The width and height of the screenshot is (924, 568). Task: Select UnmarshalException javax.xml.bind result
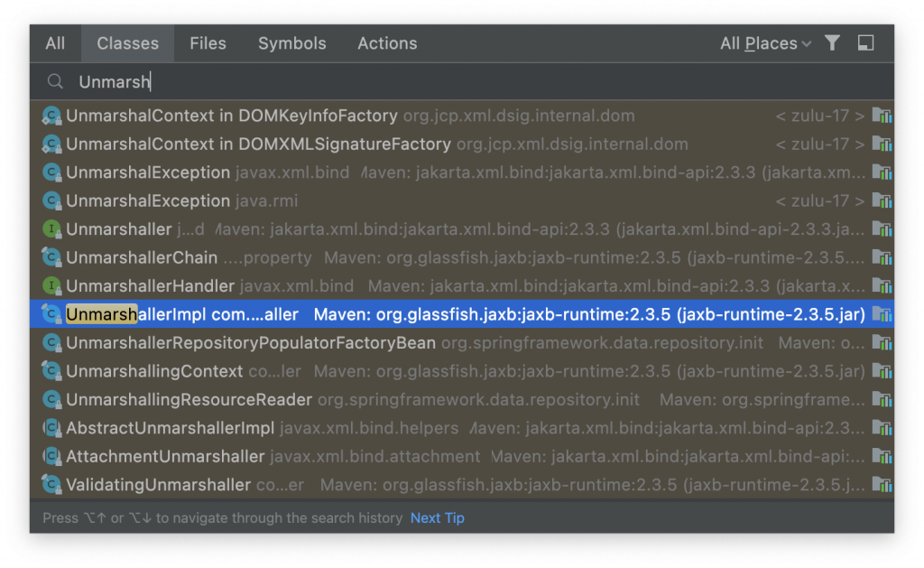[x=148, y=172]
